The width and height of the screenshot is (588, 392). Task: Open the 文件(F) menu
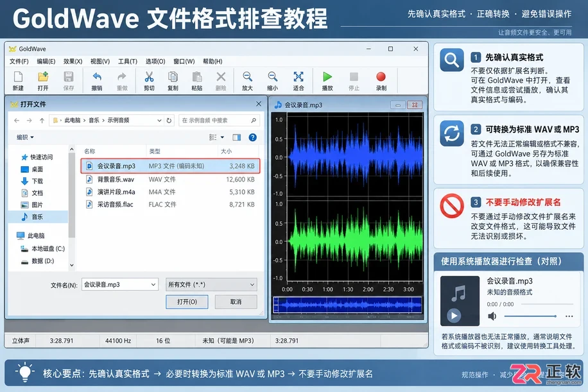(19, 61)
